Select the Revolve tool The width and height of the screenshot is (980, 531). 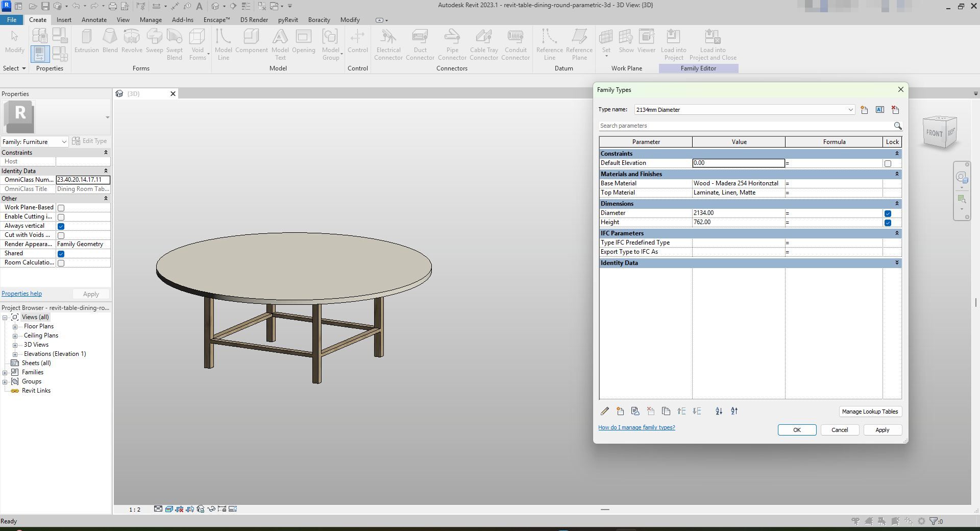pyautogui.click(x=132, y=41)
